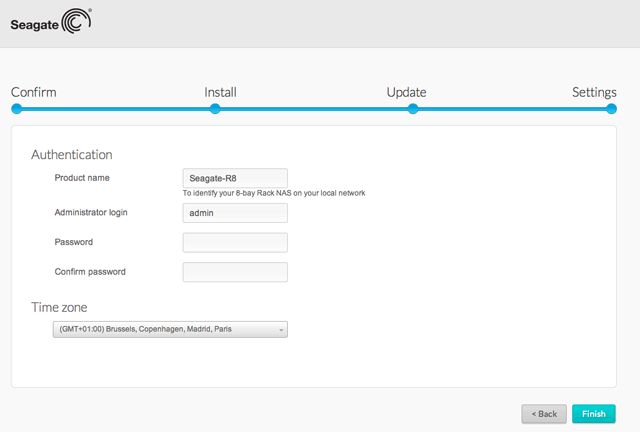This screenshot has width=640, height=432.
Task: Click the Settings step circle marker
Action: coord(611,109)
